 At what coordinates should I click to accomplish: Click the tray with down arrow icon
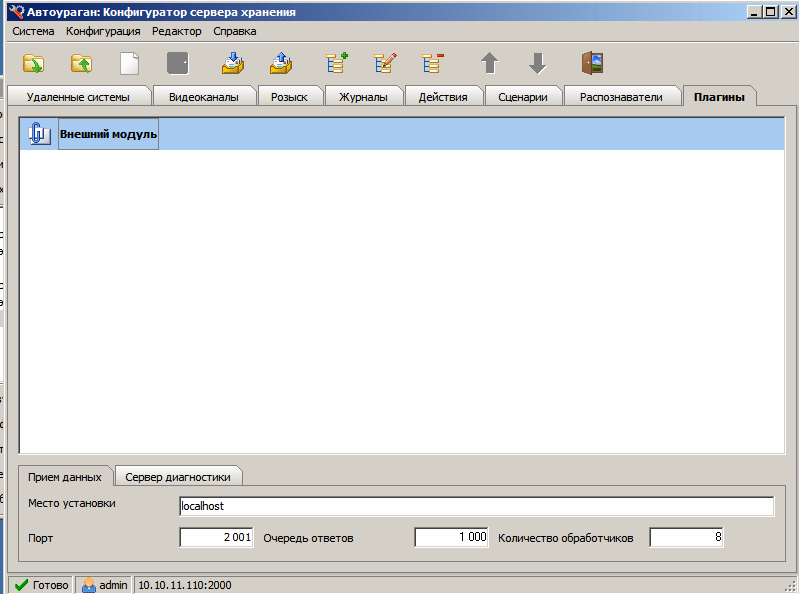point(233,64)
